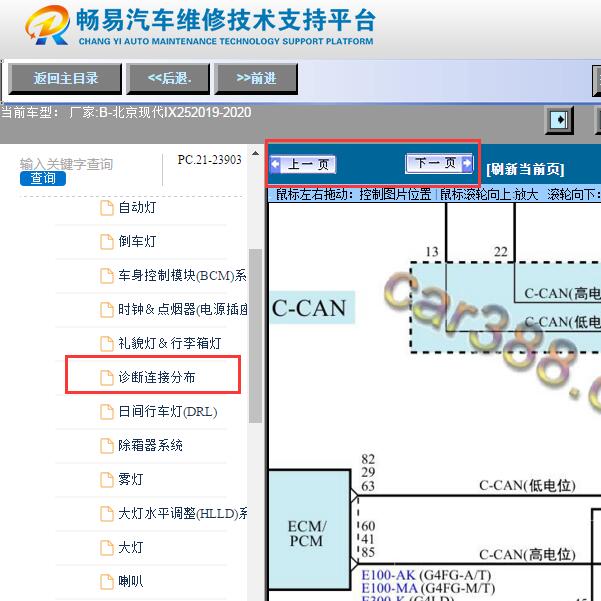The height and width of the screenshot is (601, 601).
Task: Go forward with the >>前进 button
Action: 256,79
